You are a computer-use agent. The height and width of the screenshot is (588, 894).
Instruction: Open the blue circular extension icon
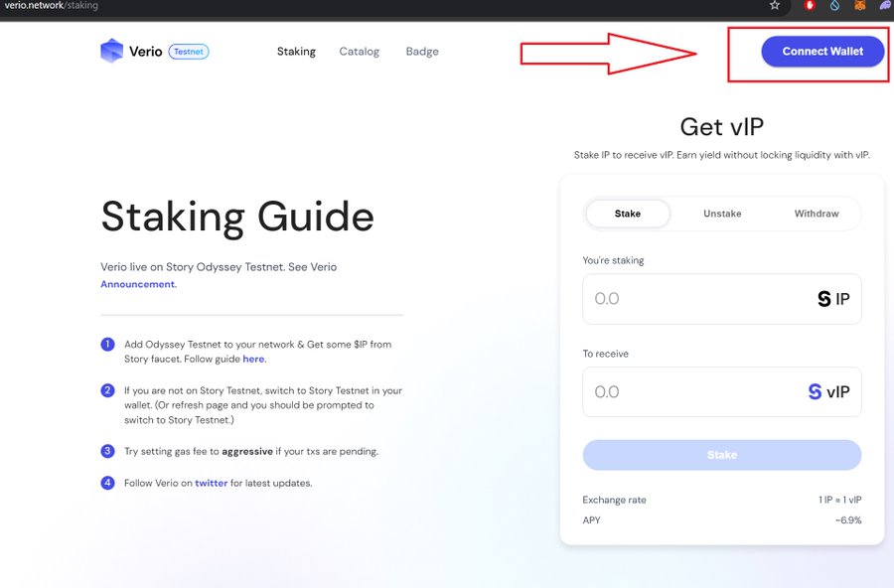834,6
